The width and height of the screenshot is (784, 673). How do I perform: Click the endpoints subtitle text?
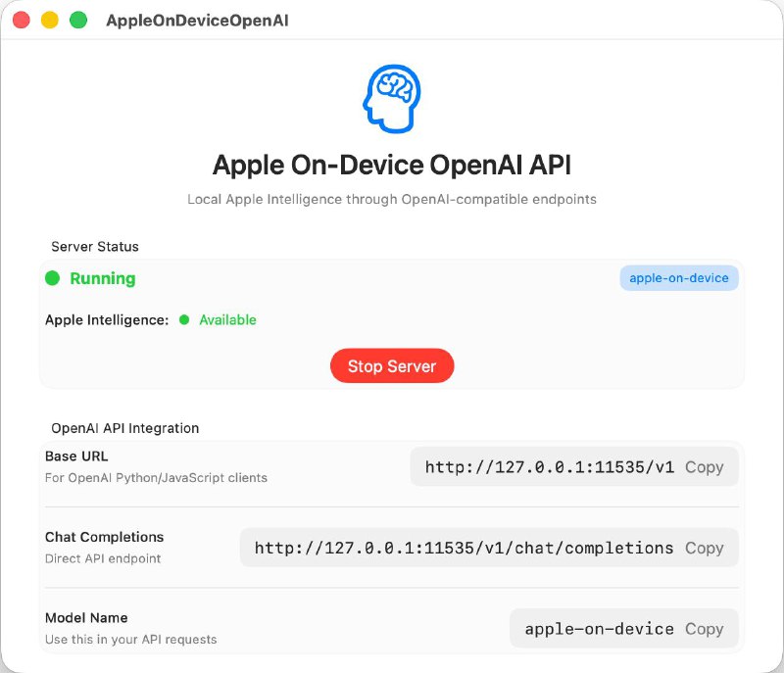tap(391, 199)
